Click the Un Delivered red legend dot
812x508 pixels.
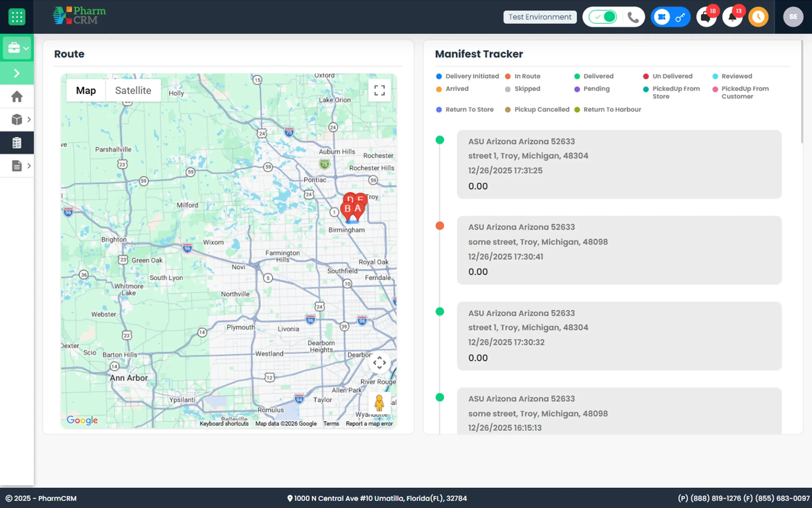[x=645, y=76]
